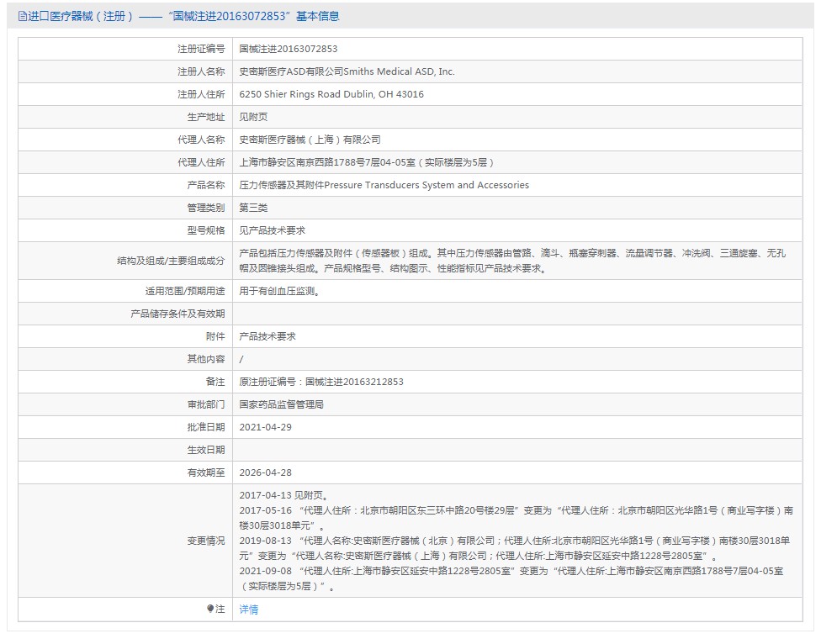837x644 pixels.
Task: Click the 有效期至 label cell
Action: coord(125,472)
